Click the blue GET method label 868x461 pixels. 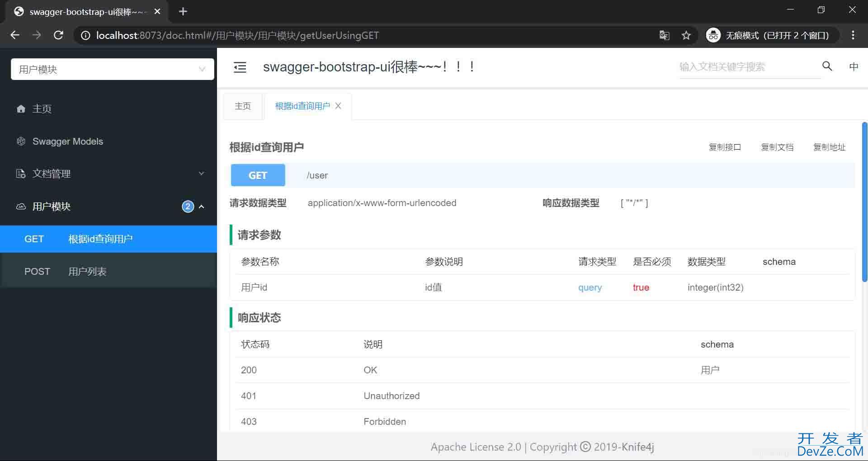[258, 175]
